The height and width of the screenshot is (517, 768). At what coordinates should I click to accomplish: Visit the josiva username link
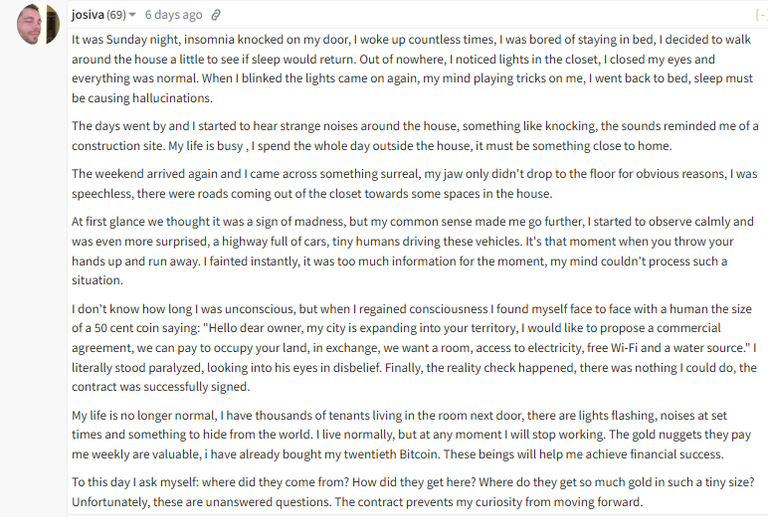[88, 15]
